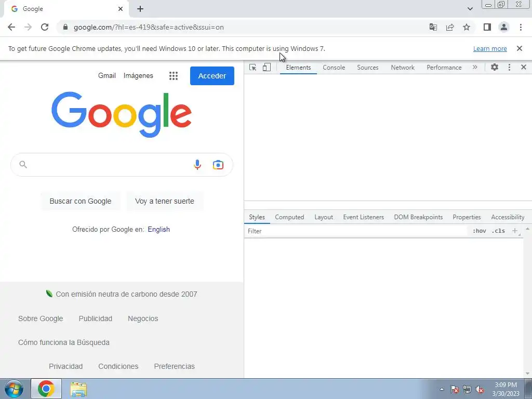Open the Chrome three-dot menu
The width and height of the screenshot is (532, 399).
[521, 27]
